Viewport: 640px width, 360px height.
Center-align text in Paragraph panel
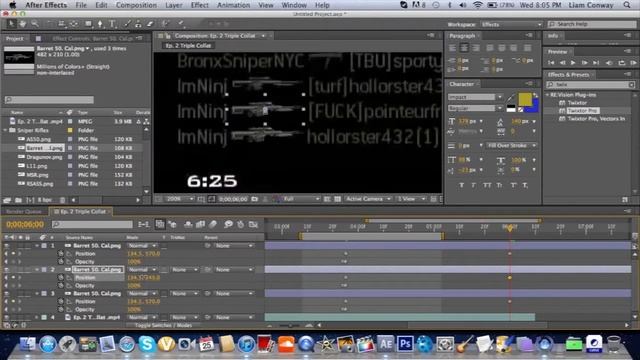coord(464,48)
